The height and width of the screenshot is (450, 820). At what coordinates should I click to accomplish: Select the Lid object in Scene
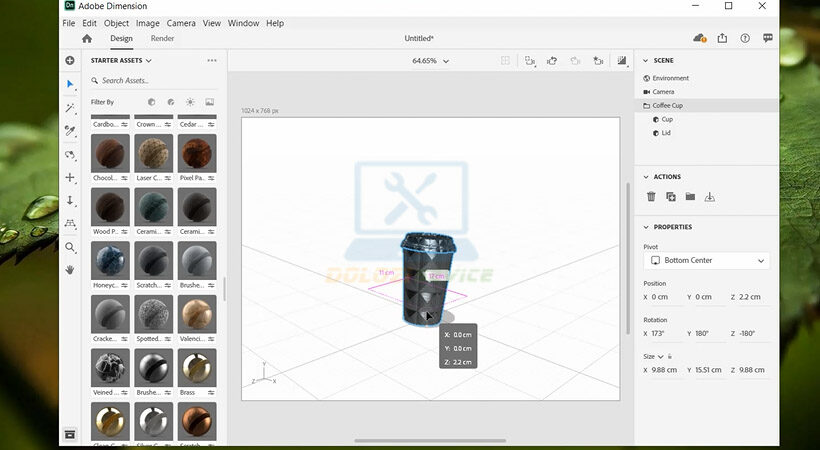coord(666,133)
